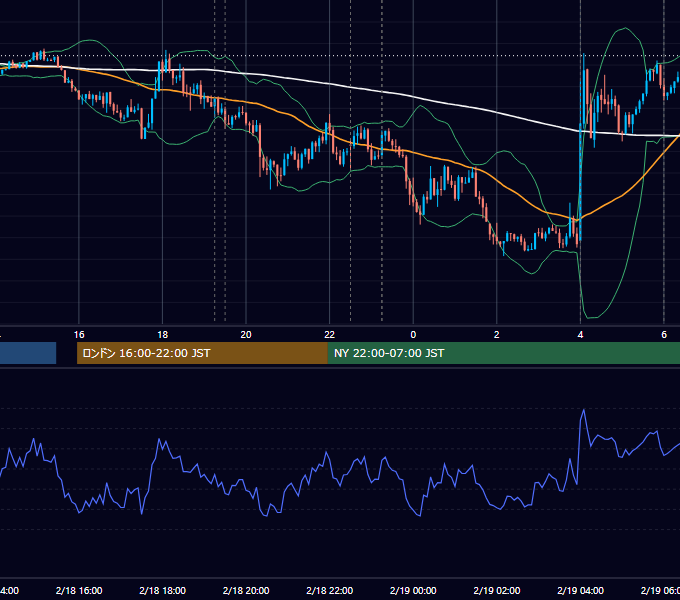The height and width of the screenshot is (600, 680).
Task: Click the 0 hour label on price chart axis
Action: point(413,335)
